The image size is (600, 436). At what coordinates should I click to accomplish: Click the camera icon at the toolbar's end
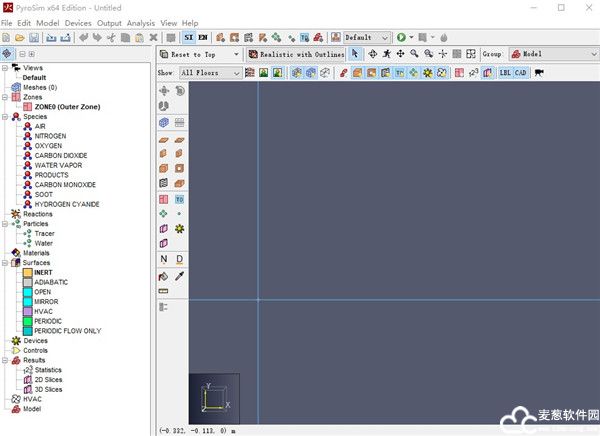click(x=539, y=73)
